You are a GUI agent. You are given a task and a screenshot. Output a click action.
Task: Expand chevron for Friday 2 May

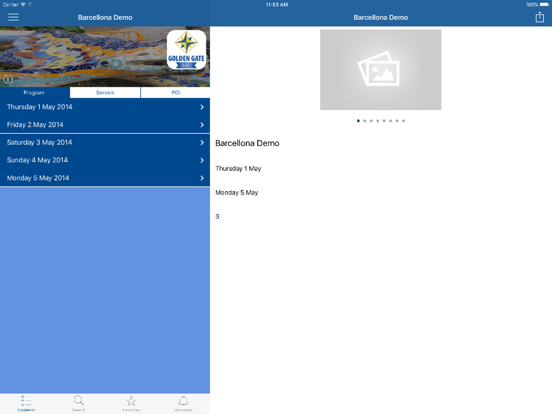coord(202,125)
